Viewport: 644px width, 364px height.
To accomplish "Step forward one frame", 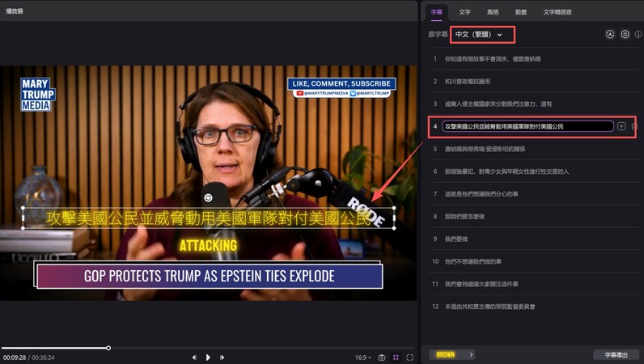I will [x=222, y=358].
